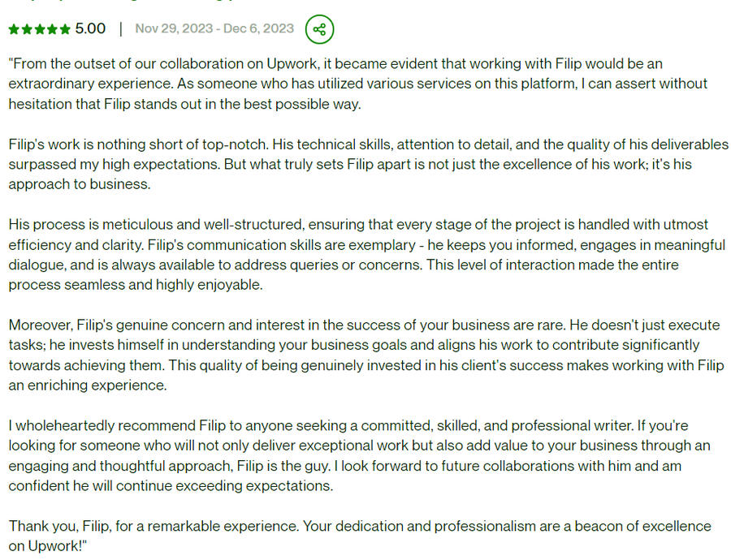Screen dimensions: 731x560
Task: Select the full date range label
Action: click(214, 28)
